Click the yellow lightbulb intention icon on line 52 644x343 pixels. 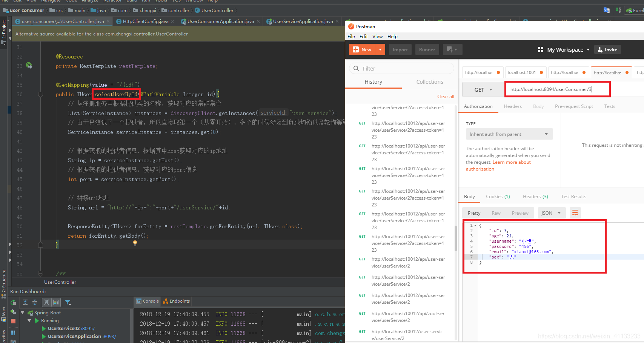point(135,243)
